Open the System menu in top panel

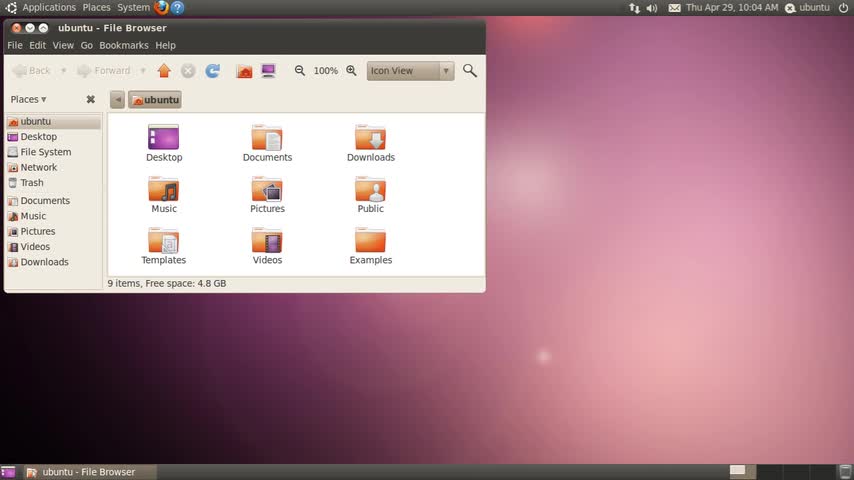(133, 8)
